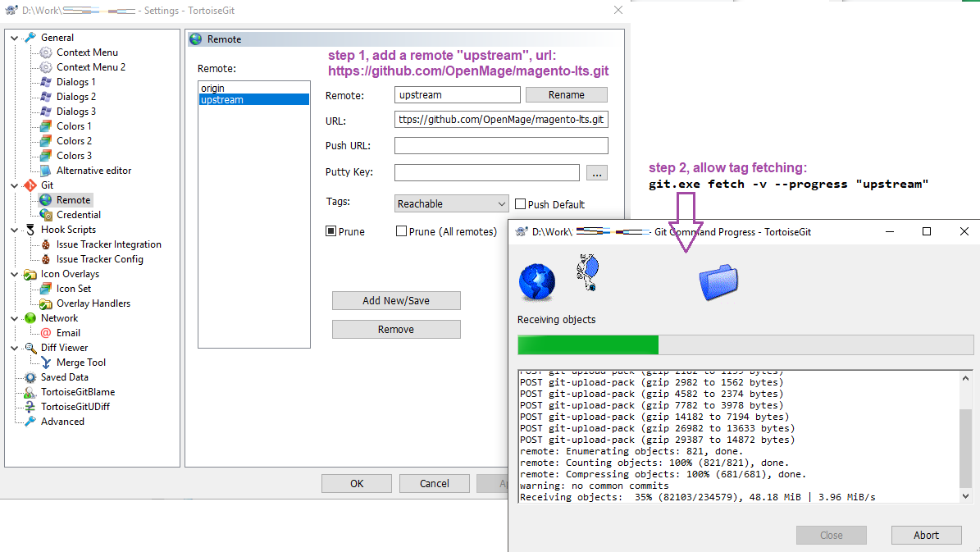Open the Tags Reachable dropdown
Image resolution: width=980 pixels, height=552 pixels.
451,203
